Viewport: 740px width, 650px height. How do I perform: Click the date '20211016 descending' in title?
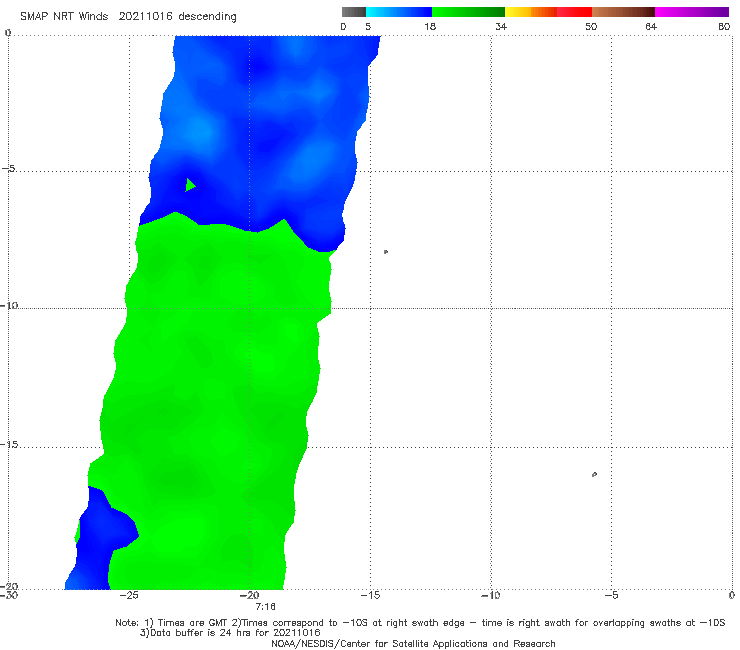pos(177,17)
